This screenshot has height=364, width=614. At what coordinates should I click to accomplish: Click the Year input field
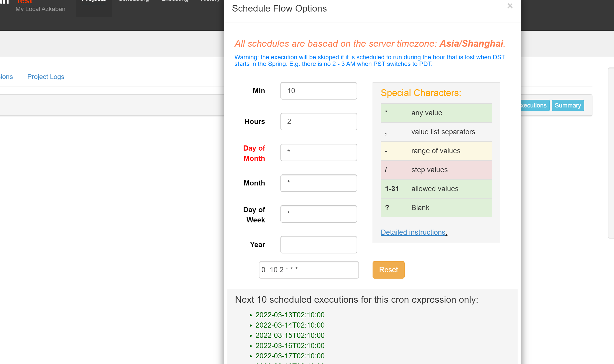[x=318, y=244]
